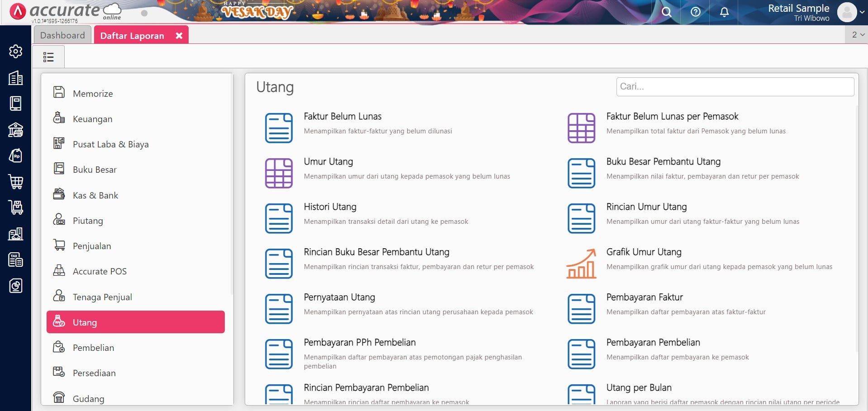Toggle the report list view icon
This screenshot has height=411, width=868.
pos(48,57)
